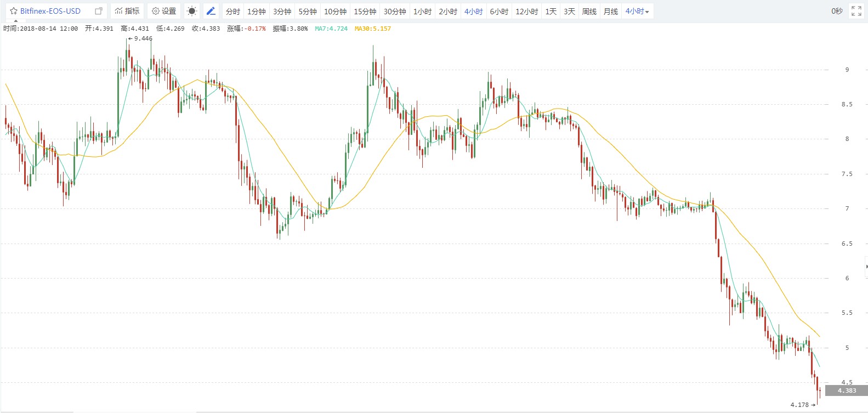Click the current price tag 4.383

[847, 391]
